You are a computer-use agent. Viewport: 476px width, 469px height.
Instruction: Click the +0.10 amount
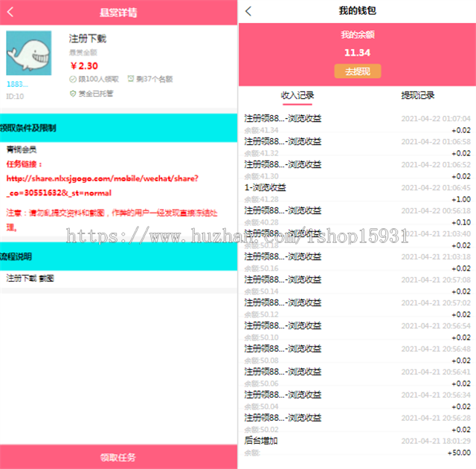[461, 222]
